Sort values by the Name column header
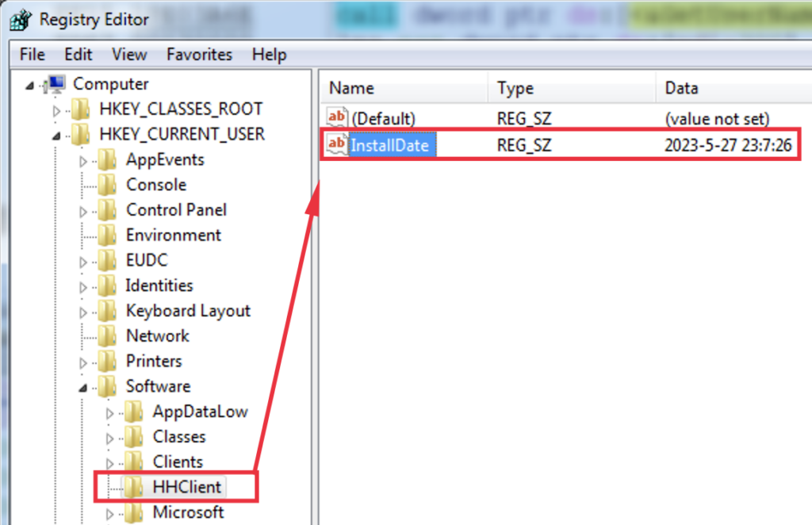Viewport: 812px width, 525px height. (x=351, y=87)
